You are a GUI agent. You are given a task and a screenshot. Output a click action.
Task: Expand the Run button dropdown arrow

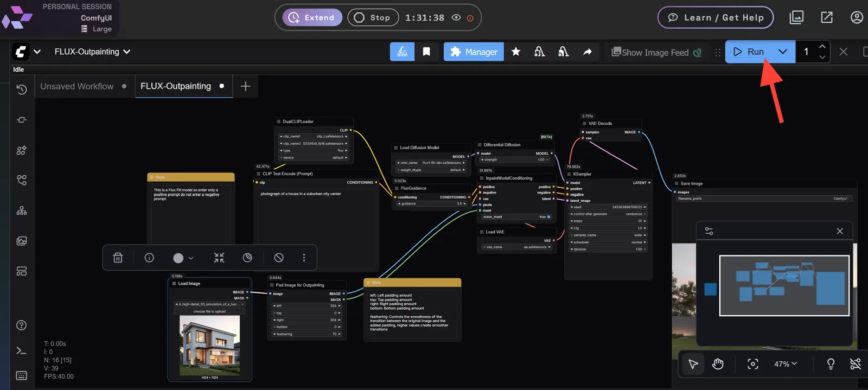pos(782,52)
